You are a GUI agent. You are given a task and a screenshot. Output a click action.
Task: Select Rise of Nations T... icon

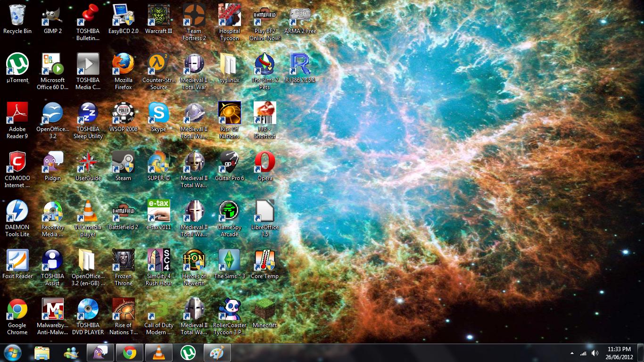pyautogui.click(x=124, y=317)
